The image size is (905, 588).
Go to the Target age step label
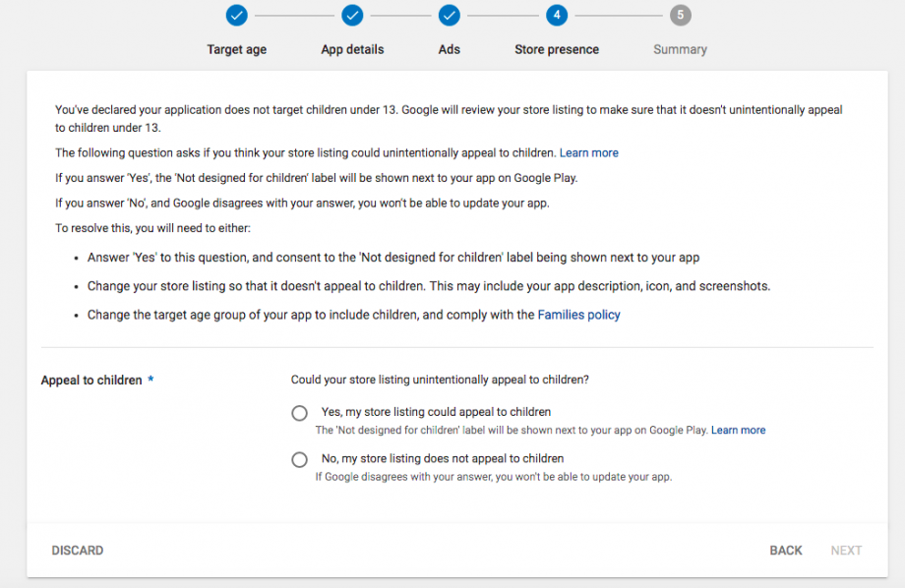pos(236,49)
